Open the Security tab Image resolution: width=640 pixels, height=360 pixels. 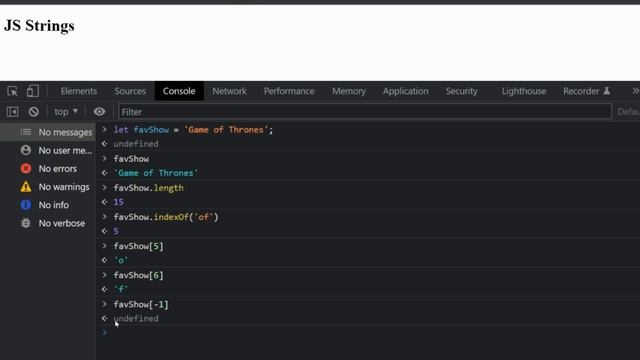click(x=462, y=91)
